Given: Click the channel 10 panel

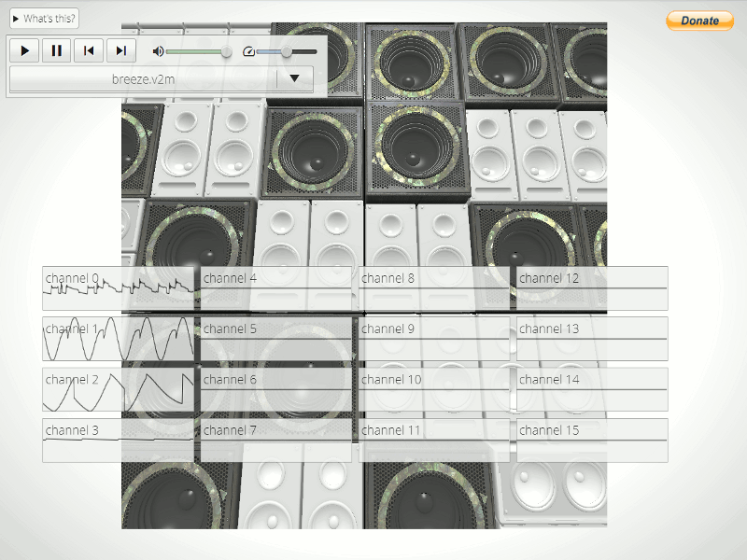Looking at the screenshot, I should [434, 389].
